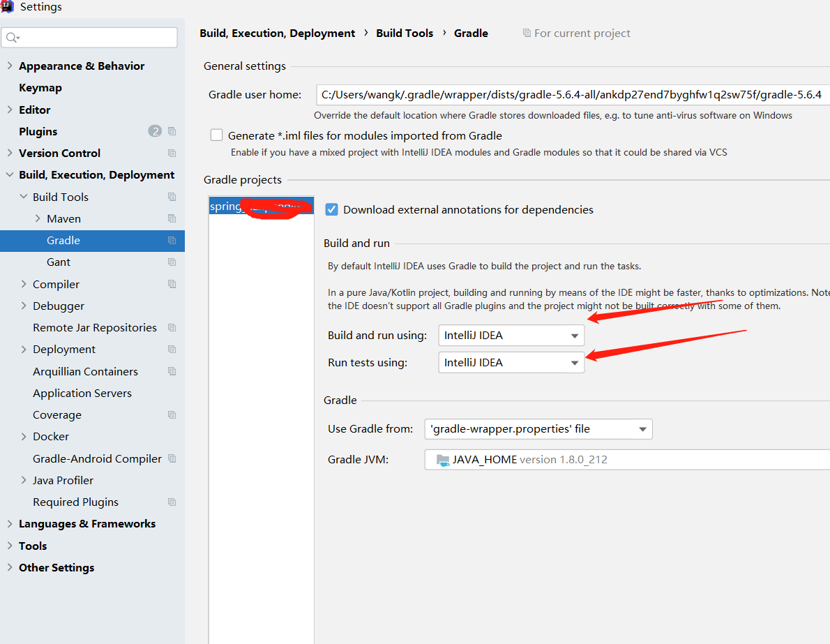Click the project icon beside Arquillian Containers
Image resolution: width=830 pixels, height=644 pixels.
click(172, 371)
